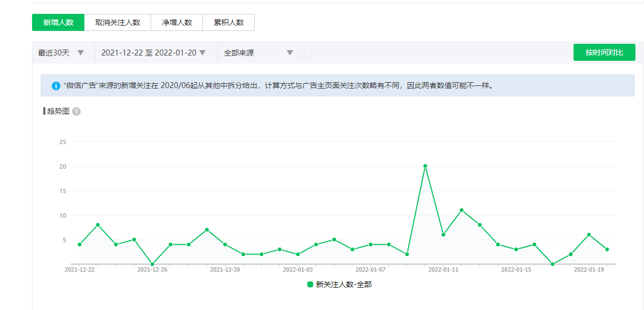
Task: Click the zero-value point at 2021-12-26
Action: pos(152,264)
